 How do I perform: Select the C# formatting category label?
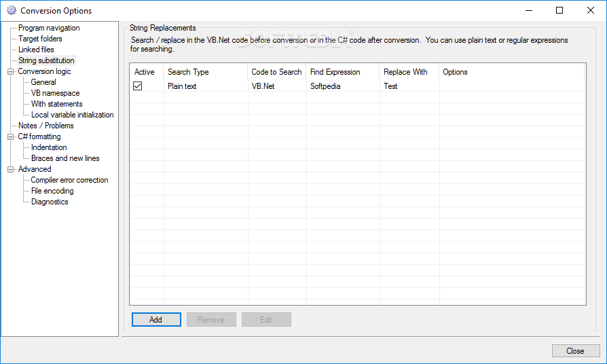tap(39, 136)
